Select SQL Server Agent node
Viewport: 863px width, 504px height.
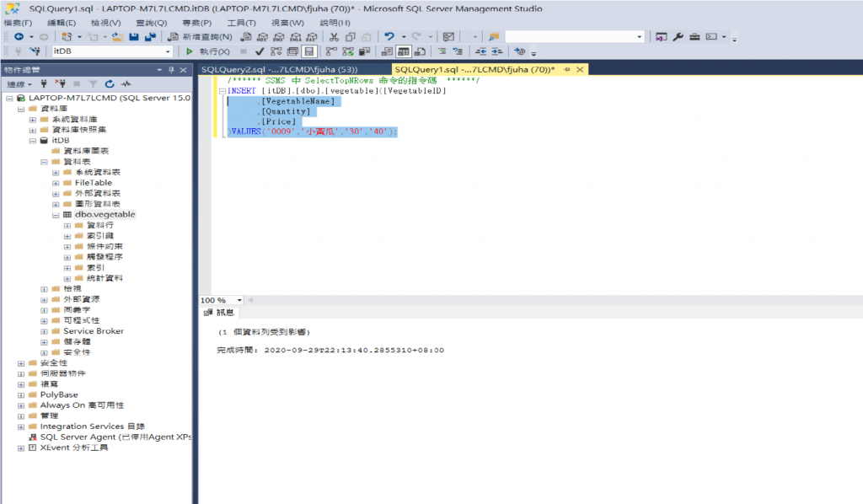(x=115, y=437)
